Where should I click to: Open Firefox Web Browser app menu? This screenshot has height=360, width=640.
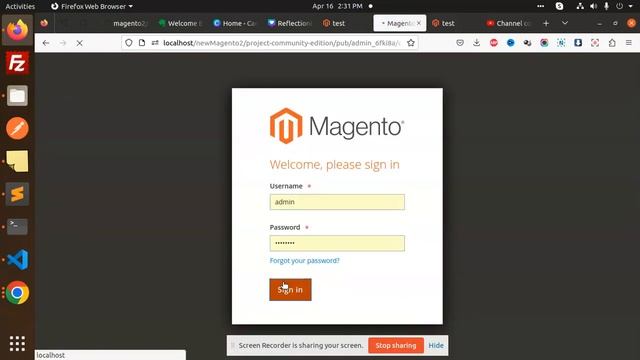coord(92,6)
